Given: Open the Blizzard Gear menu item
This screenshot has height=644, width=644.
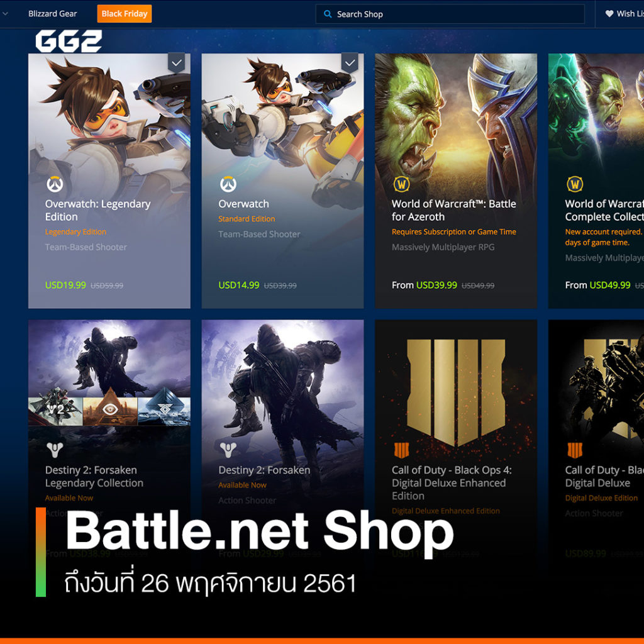Looking at the screenshot, I should click(x=53, y=14).
